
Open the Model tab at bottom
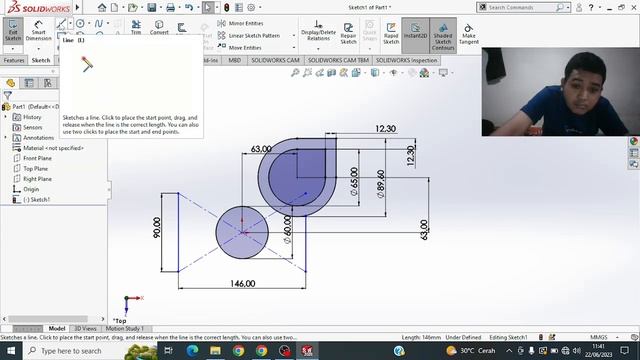[x=57, y=329]
